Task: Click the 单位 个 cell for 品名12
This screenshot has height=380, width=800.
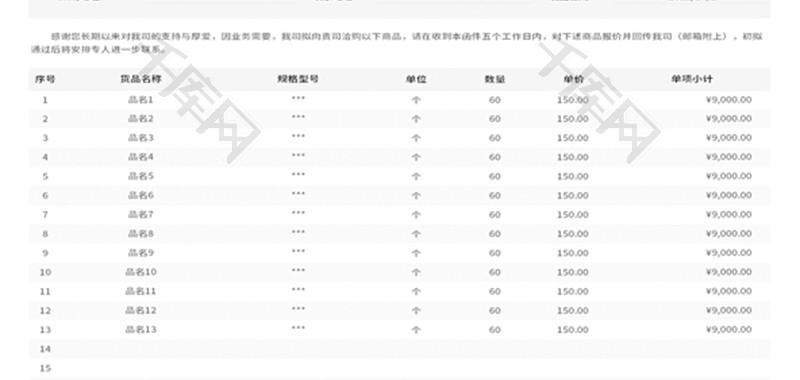Action: click(416, 311)
